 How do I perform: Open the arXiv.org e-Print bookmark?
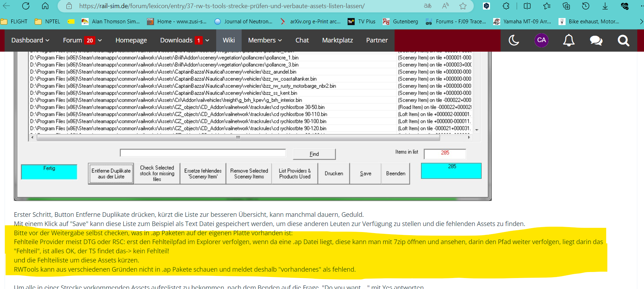(x=310, y=22)
